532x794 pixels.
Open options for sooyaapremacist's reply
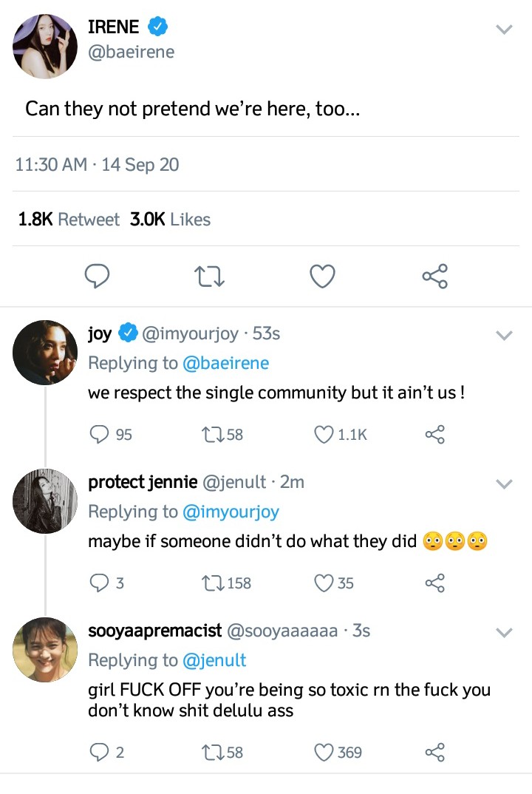coord(504,633)
